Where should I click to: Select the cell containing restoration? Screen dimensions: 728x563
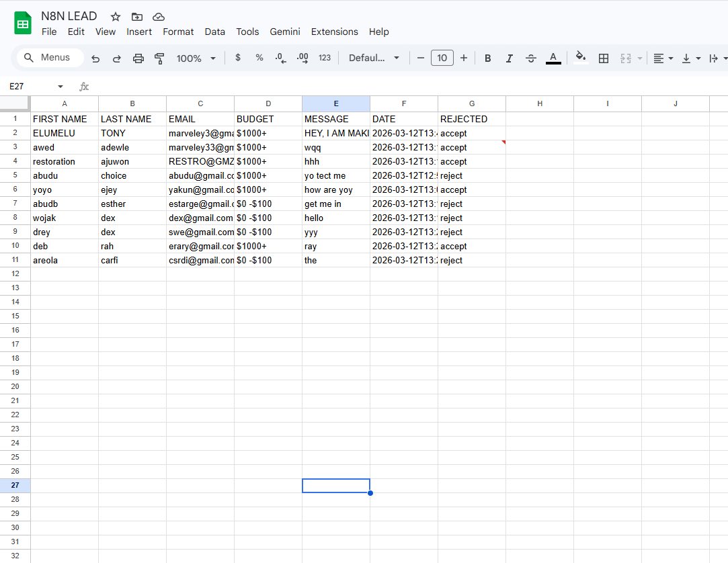[65, 161]
